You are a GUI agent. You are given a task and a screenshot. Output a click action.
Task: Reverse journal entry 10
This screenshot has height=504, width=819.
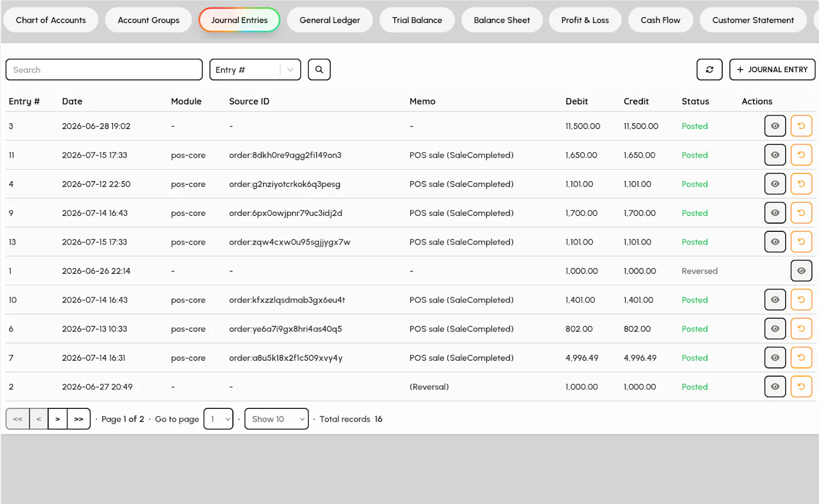pyautogui.click(x=801, y=300)
